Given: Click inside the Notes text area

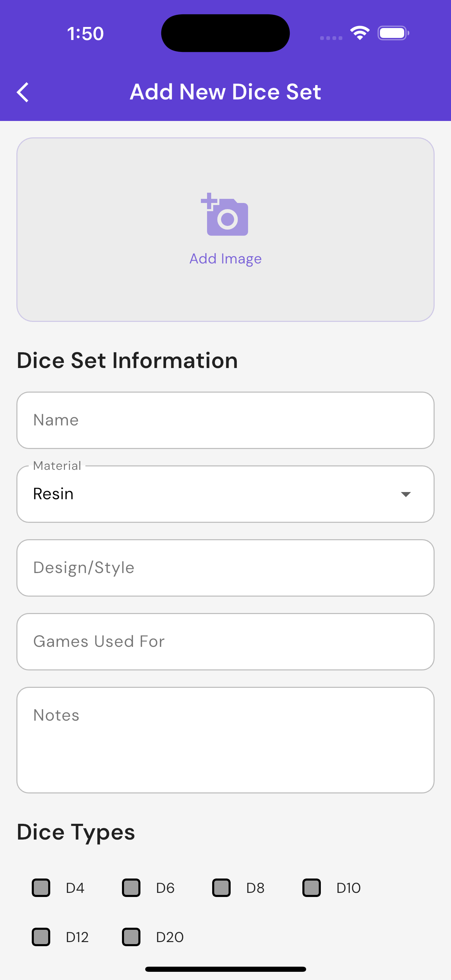Looking at the screenshot, I should [225, 740].
